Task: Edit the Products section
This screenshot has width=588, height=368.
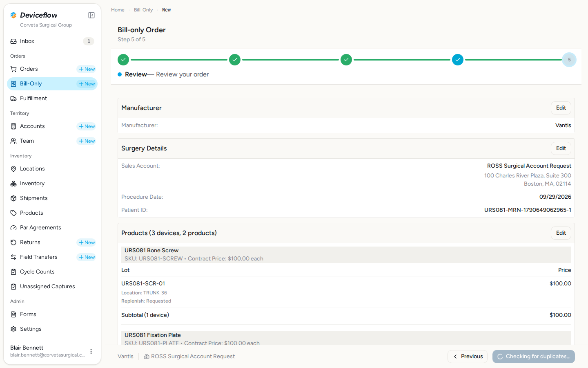Action: click(561, 233)
